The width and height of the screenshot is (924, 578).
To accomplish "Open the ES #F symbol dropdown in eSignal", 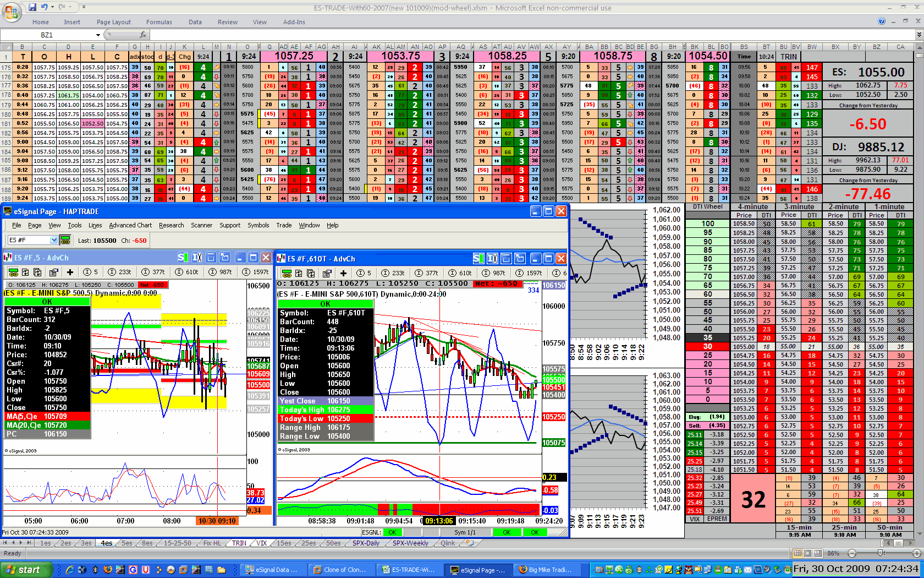I will [x=54, y=240].
